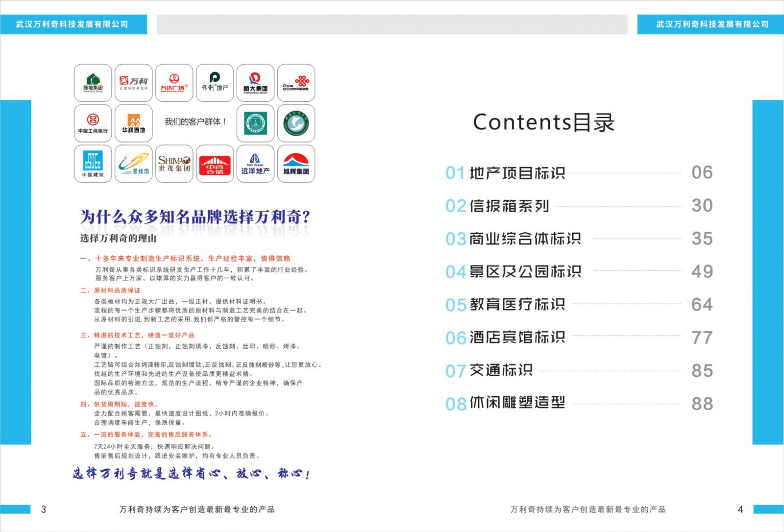Select the 旭辉集团 logo tile
This screenshot has height=532, width=784.
point(296,164)
